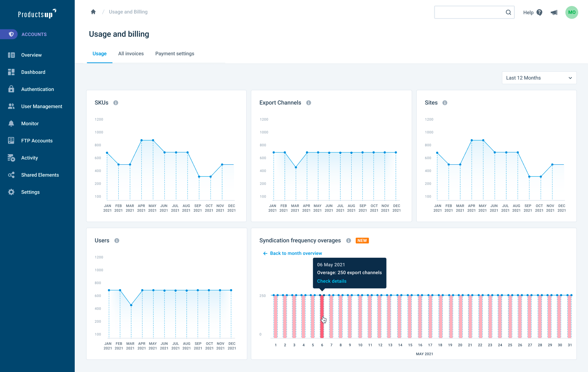Open the MO user avatar menu
The width and height of the screenshot is (588, 372).
coord(571,13)
